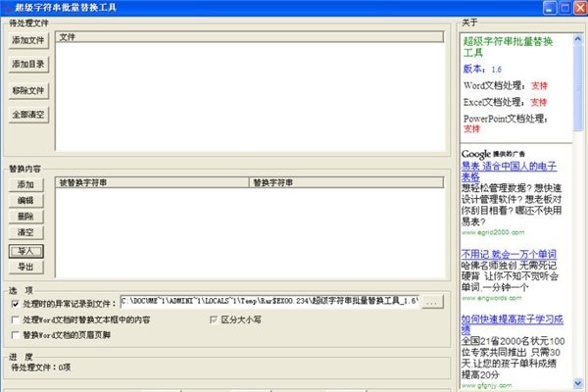Image resolution: width=588 pixels, height=392 pixels.
Task: Enable 处理Word文档时替换文本框中的内容 checkbox
Action: [x=16, y=320]
